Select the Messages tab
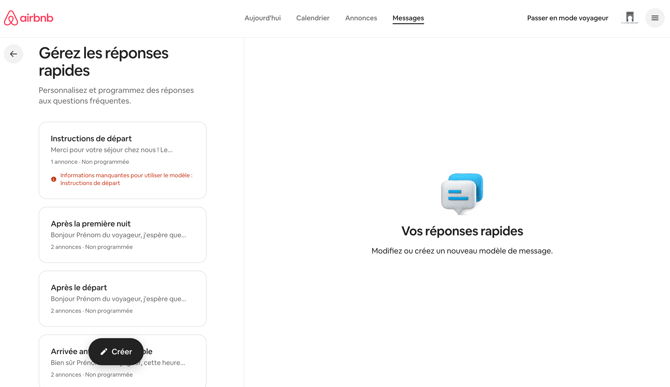 pyautogui.click(x=408, y=18)
